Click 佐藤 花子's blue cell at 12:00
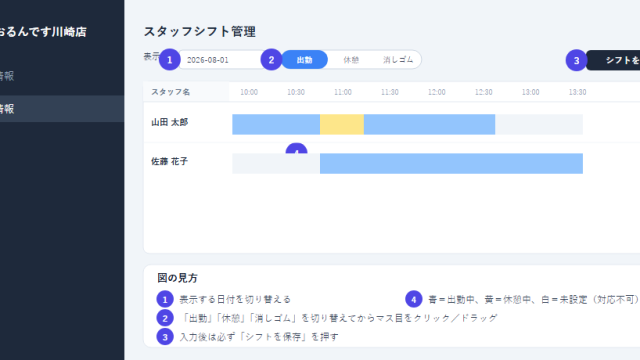Screen dimensions: 640x360 click(429, 164)
